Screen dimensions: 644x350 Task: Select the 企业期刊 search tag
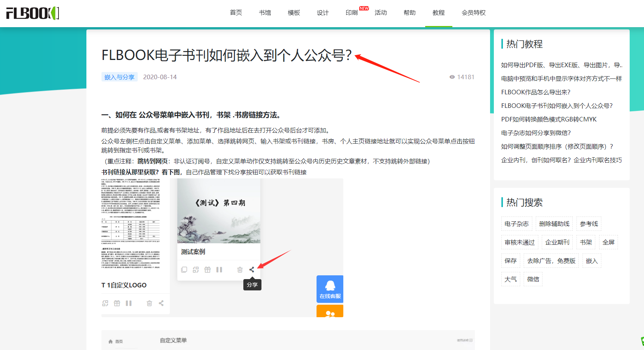557,242
